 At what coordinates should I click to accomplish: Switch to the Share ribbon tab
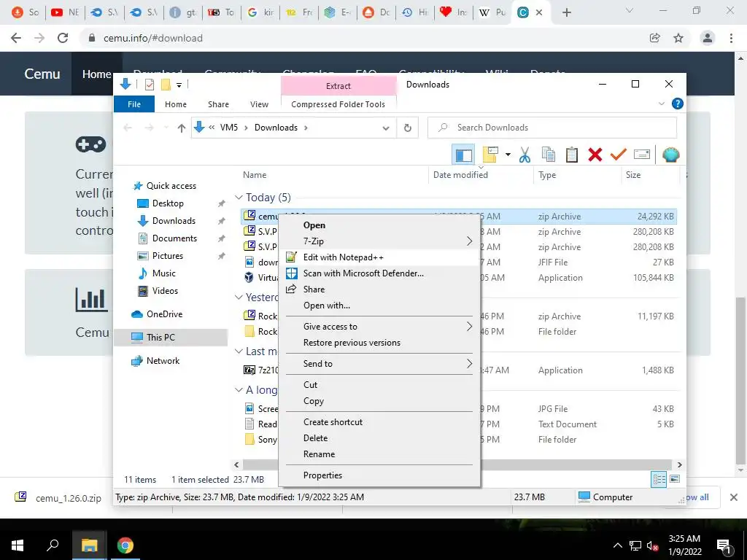click(218, 104)
